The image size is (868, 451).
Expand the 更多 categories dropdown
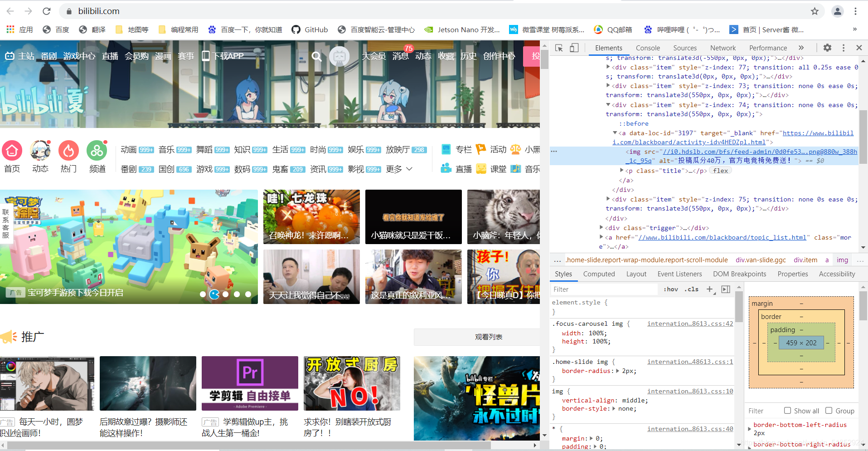399,169
